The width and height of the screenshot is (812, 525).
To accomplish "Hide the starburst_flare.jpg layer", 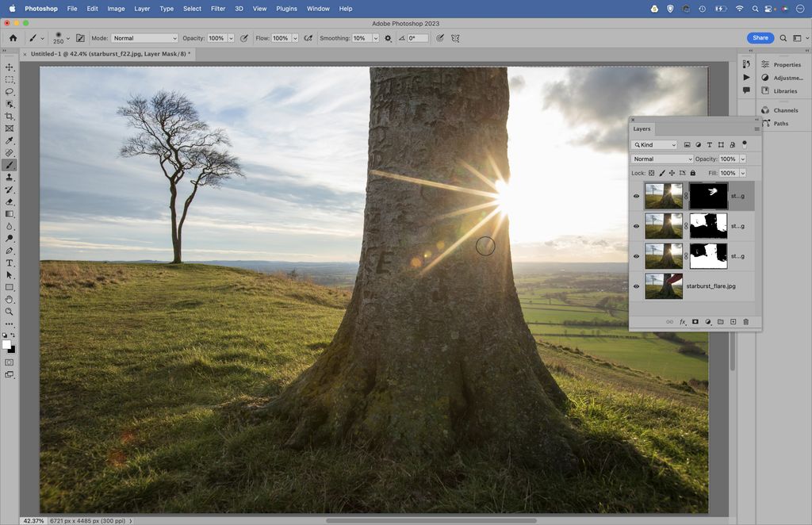I will coord(637,286).
